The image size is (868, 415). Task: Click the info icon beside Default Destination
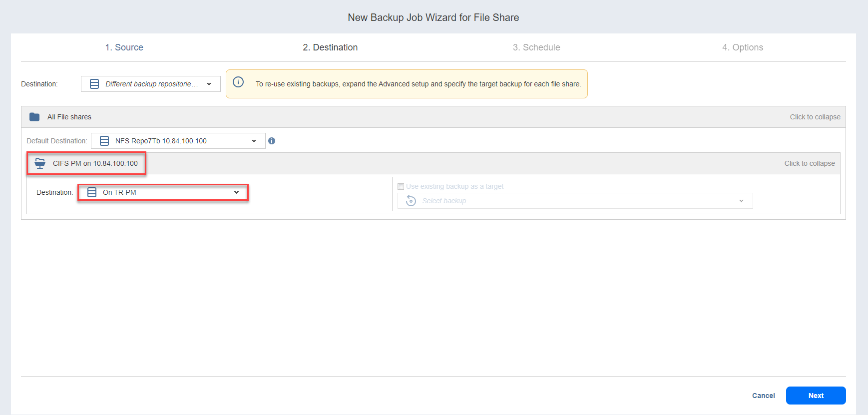(272, 141)
